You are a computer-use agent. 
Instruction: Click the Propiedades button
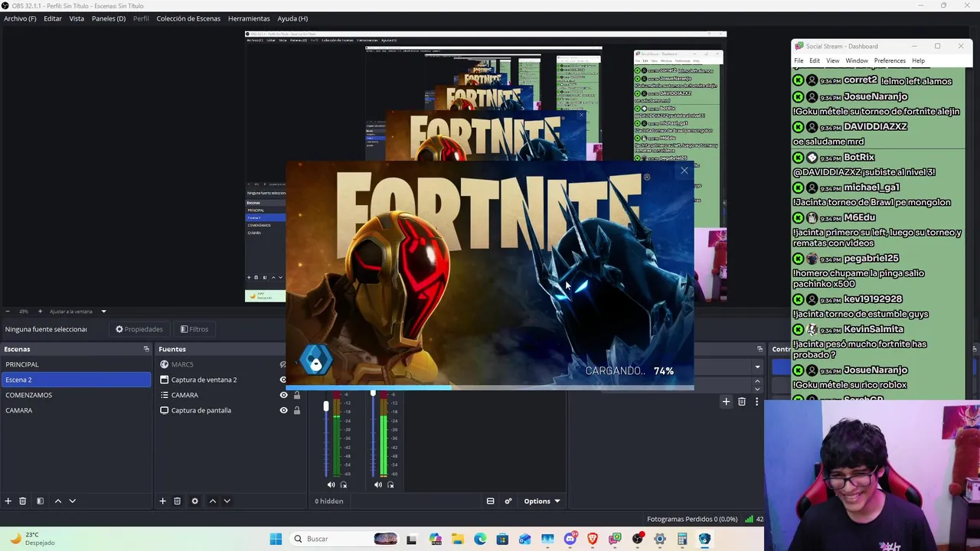(139, 329)
